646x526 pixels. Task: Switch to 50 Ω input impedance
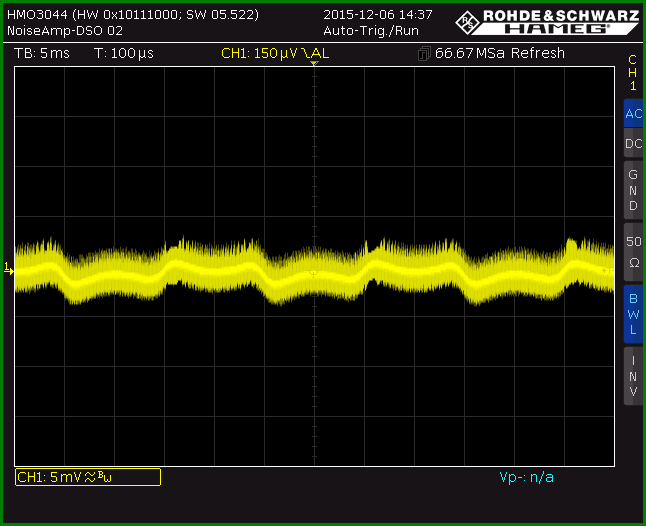click(633, 252)
